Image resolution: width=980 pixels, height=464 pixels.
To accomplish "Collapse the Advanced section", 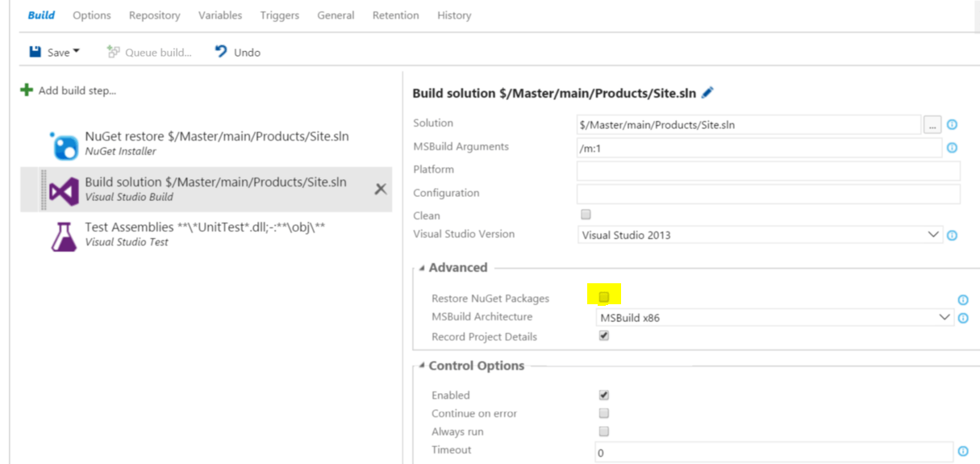I will tap(423, 269).
